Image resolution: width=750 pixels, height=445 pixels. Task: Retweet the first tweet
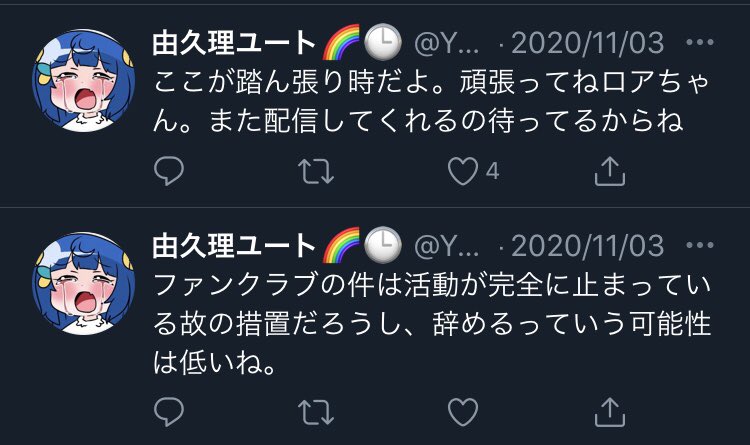pyautogui.click(x=316, y=171)
